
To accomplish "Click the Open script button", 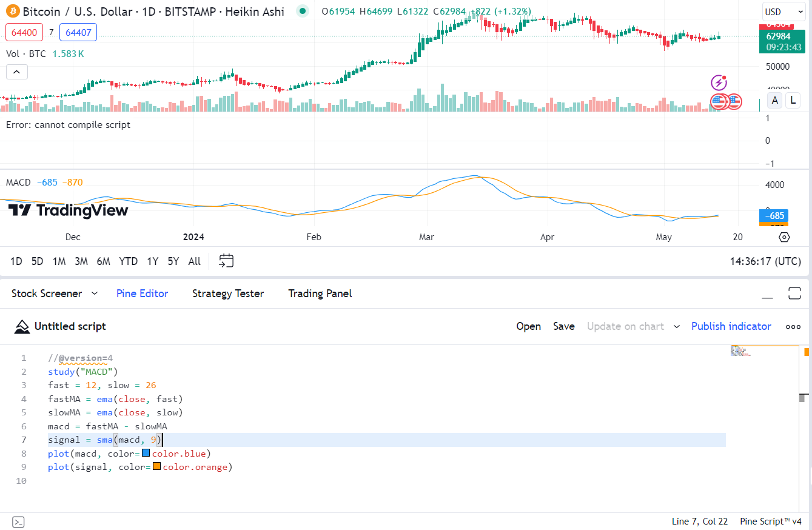I will 529,326.
